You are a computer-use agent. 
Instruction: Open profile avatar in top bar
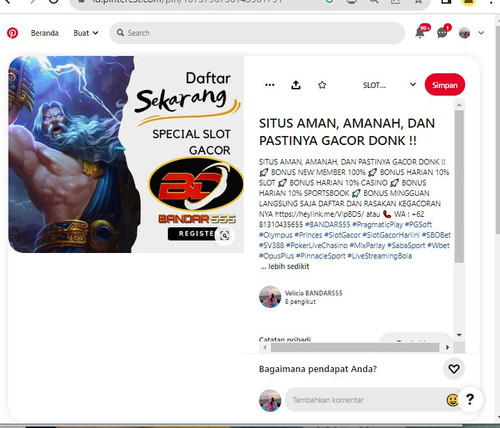pyautogui.click(x=464, y=33)
